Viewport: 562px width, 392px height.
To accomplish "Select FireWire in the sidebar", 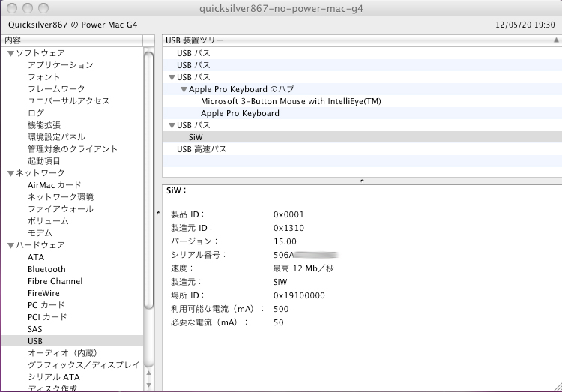I will tap(44, 293).
